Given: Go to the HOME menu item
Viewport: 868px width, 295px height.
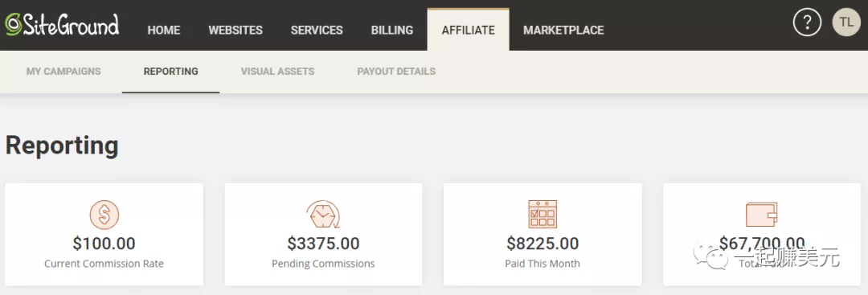Looking at the screenshot, I should [164, 30].
